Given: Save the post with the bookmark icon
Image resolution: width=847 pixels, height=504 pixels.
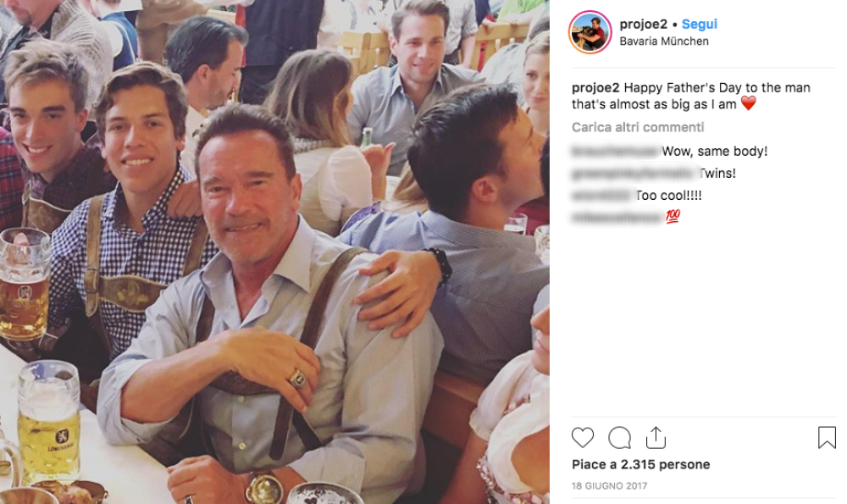Looking at the screenshot, I should 827,438.
